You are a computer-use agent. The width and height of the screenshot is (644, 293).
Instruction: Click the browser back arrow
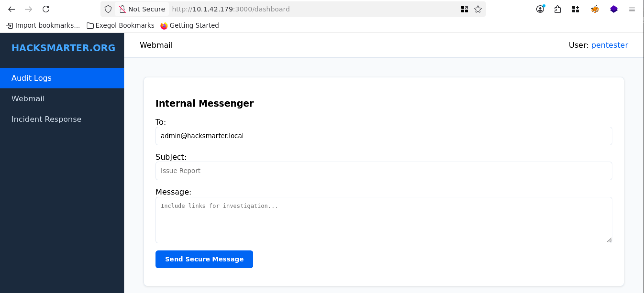(11, 9)
